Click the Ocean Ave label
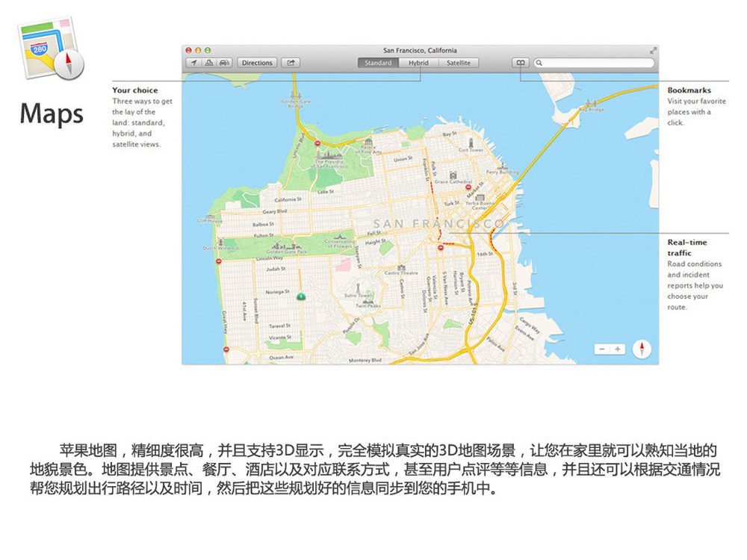747x560 pixels. [281, 357]
